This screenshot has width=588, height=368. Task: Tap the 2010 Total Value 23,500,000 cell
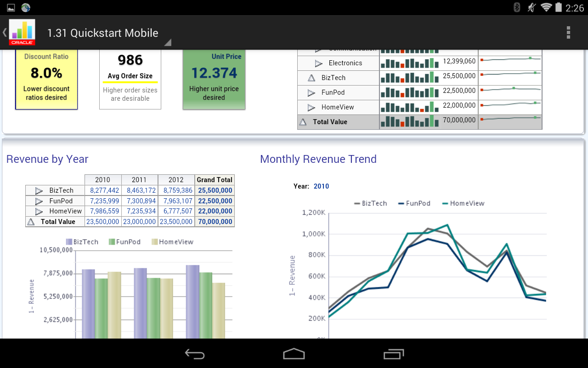103,222
